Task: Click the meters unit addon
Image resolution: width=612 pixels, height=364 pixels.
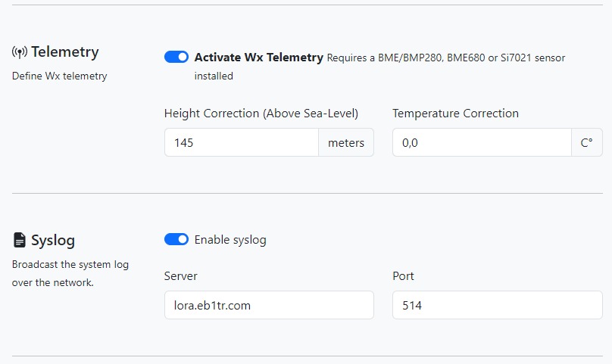Action: (x=346, y=142)
